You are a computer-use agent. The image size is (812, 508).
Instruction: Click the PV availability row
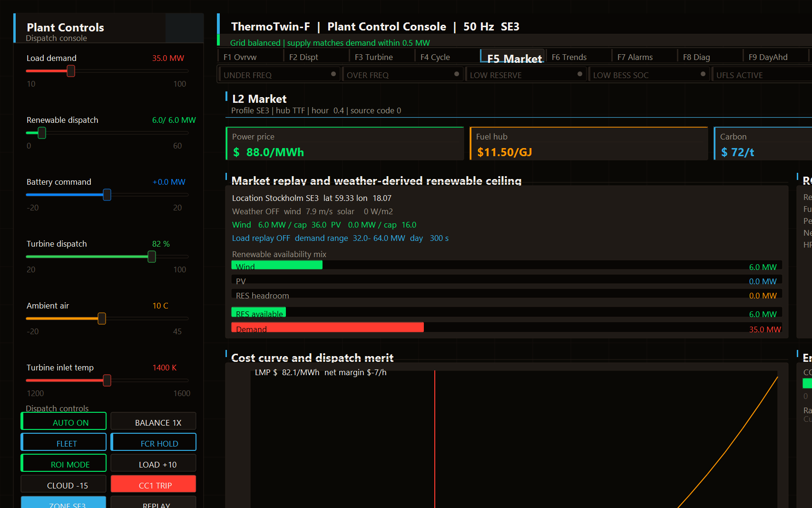[507, 280]
